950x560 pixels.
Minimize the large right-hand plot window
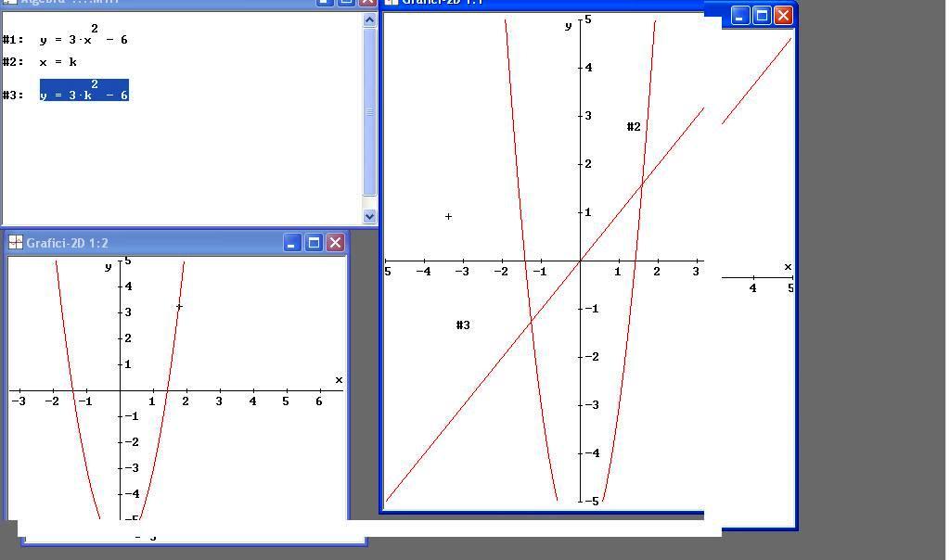tap(739, 15)
